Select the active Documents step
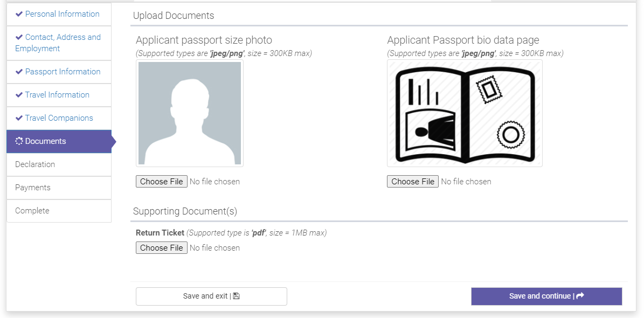Image resolution: width=644 pixels, height=318 pixels. (x=59, y=141)
